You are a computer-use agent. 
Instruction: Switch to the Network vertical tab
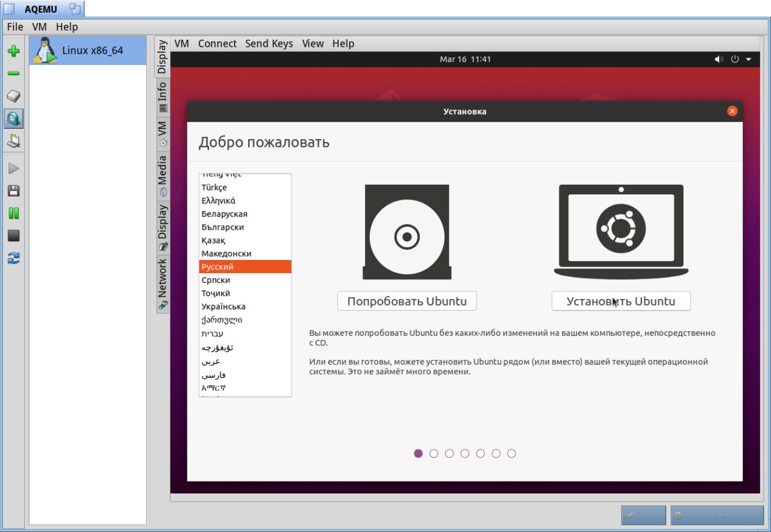[163, 283]
